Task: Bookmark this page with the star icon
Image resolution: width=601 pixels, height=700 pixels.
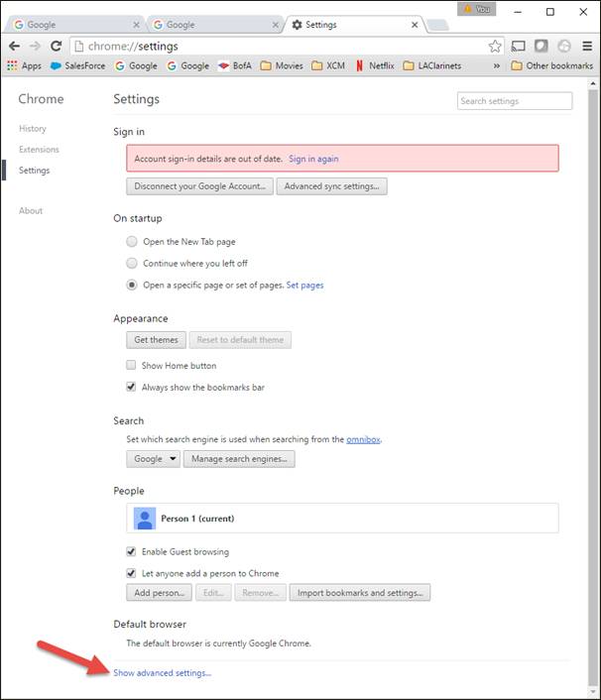Action: (495, 46)
